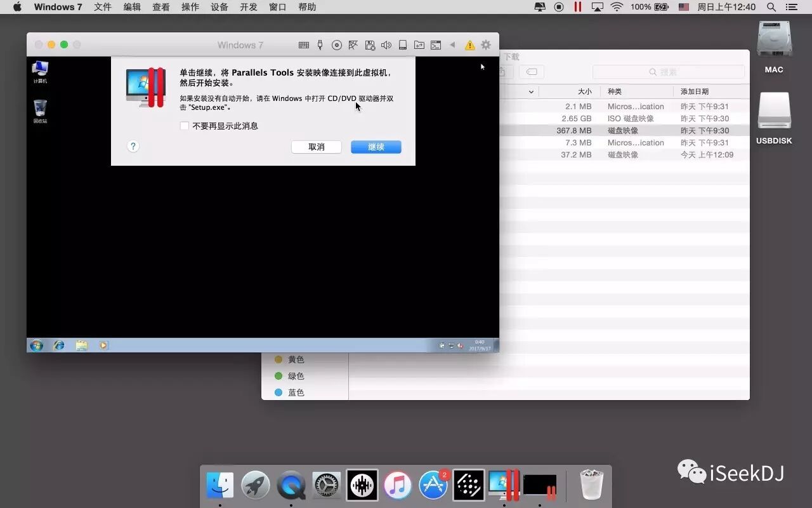Image resolution: width=812 pixels, height=508 pixels.
Task: Open Finder from the Dock
Action: click(220, 486)
